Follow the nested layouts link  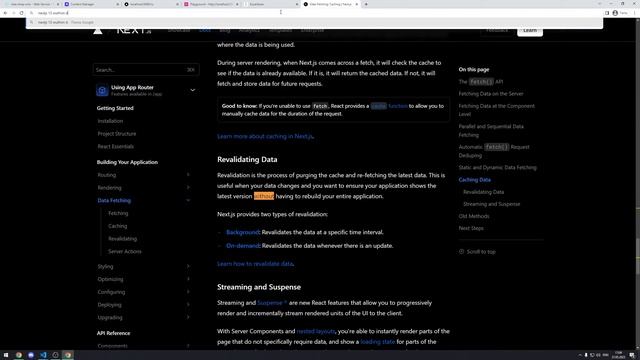coord(316,331)
